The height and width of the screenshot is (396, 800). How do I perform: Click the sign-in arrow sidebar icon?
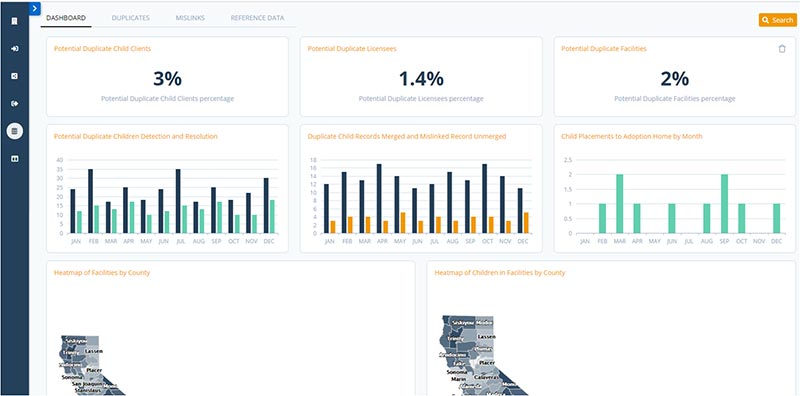point(15,48)
